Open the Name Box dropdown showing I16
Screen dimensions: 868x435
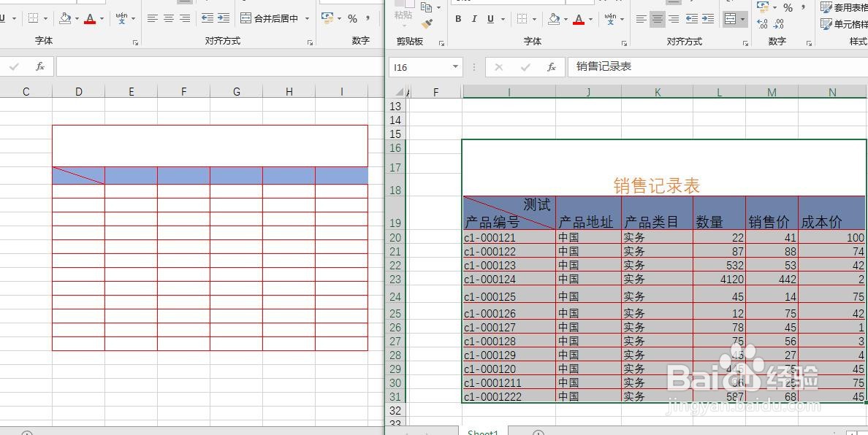456,66
